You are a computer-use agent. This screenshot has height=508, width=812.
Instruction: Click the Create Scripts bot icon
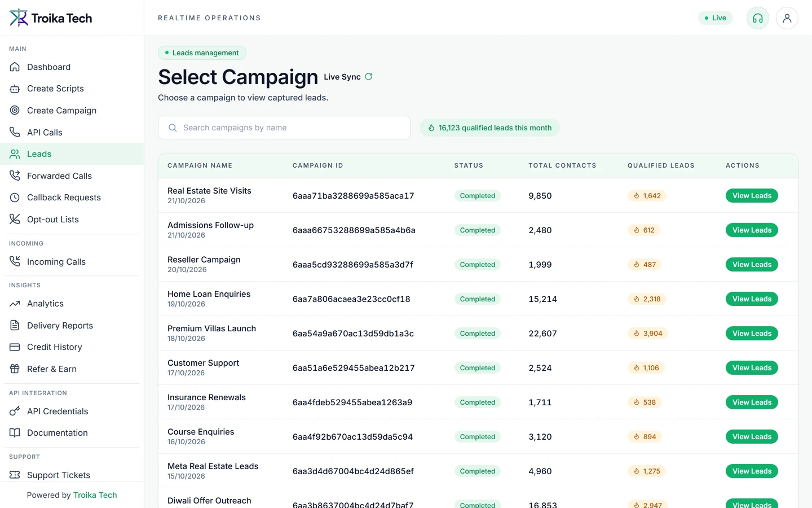15,89
